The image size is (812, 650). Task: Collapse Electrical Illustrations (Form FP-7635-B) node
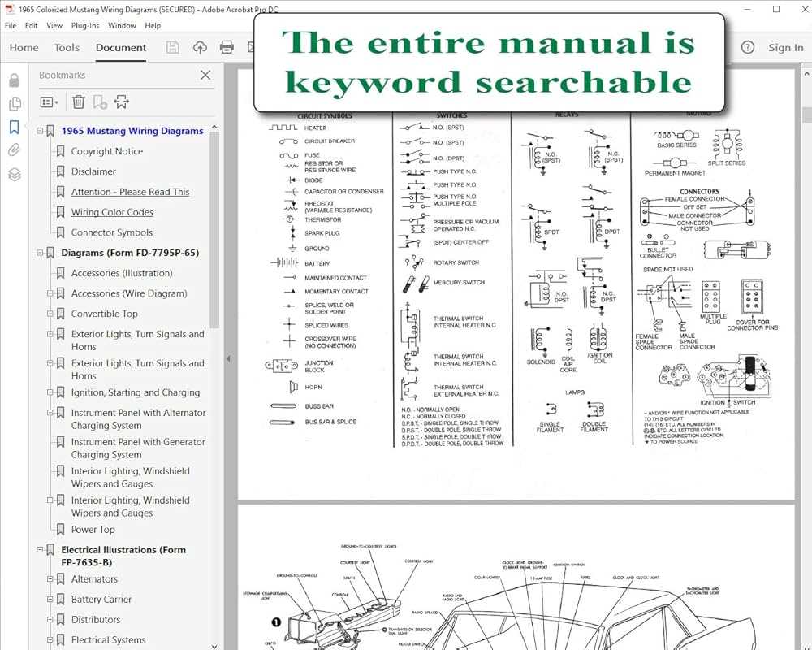40,549
